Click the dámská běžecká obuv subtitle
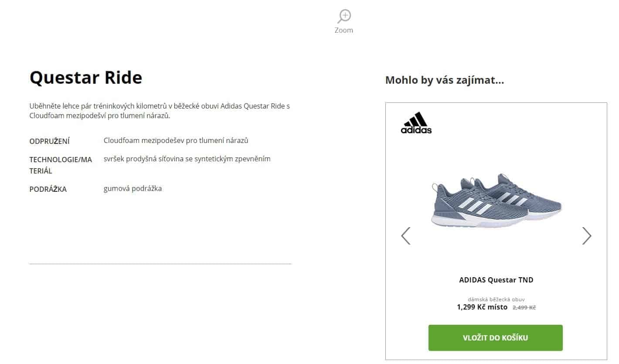619x364 pixels. tap(496, 299)
